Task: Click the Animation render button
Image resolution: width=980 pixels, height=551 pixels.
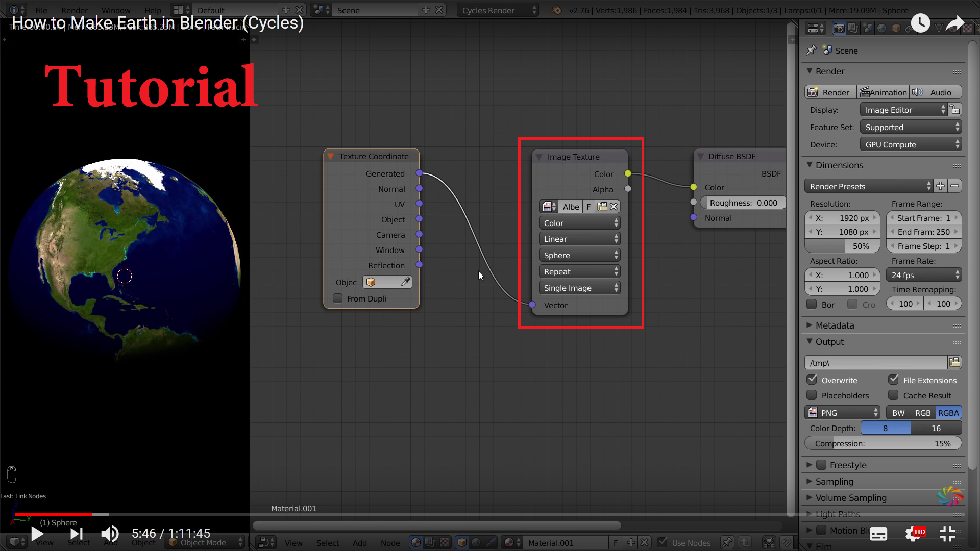Action: click(x=883, y=92)
